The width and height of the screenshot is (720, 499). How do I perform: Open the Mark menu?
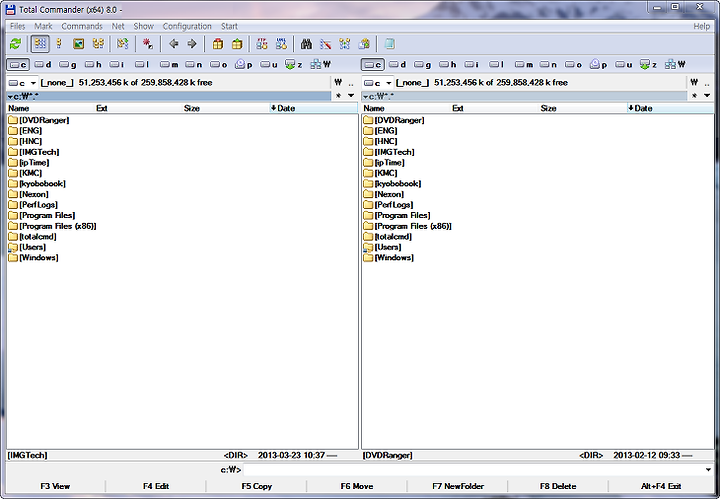point(43,26)
